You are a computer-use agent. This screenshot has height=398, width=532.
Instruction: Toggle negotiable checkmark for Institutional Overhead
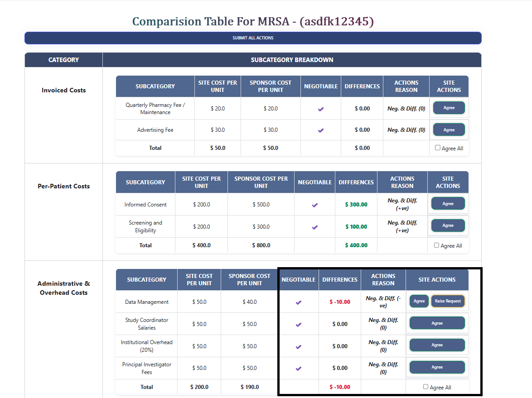click(x=298, y=345)
